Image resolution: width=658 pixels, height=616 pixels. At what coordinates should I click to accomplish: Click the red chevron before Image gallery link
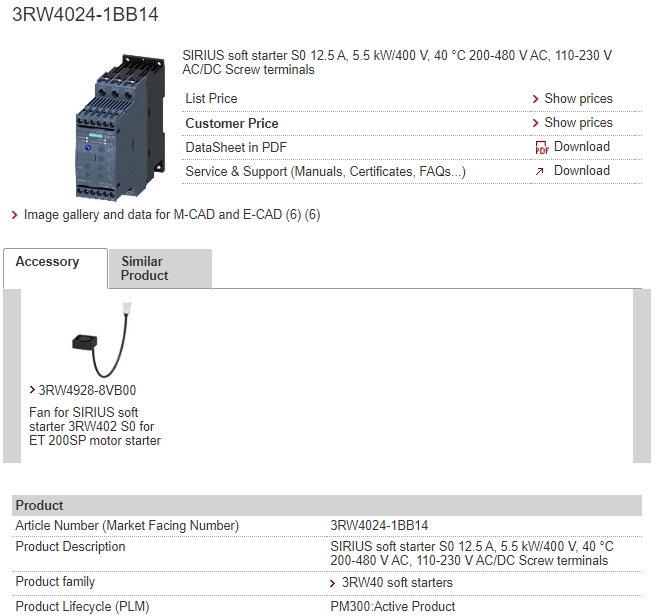coord(15,215)
